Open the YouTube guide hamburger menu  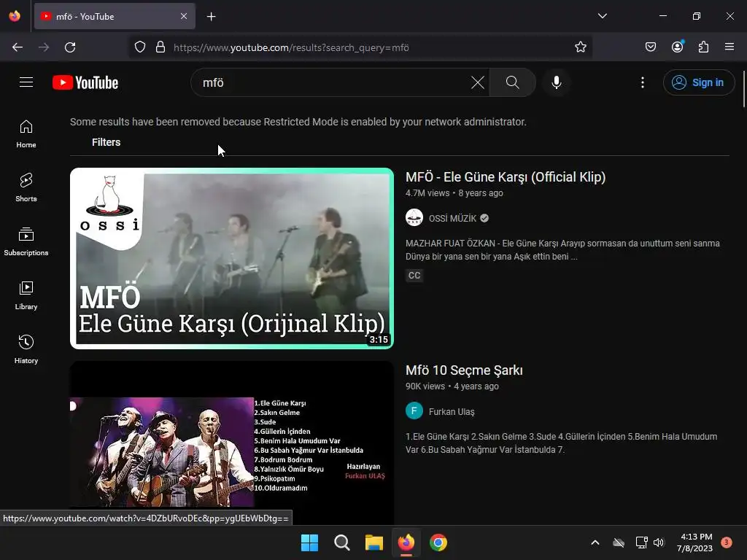[x=26, y=82]
